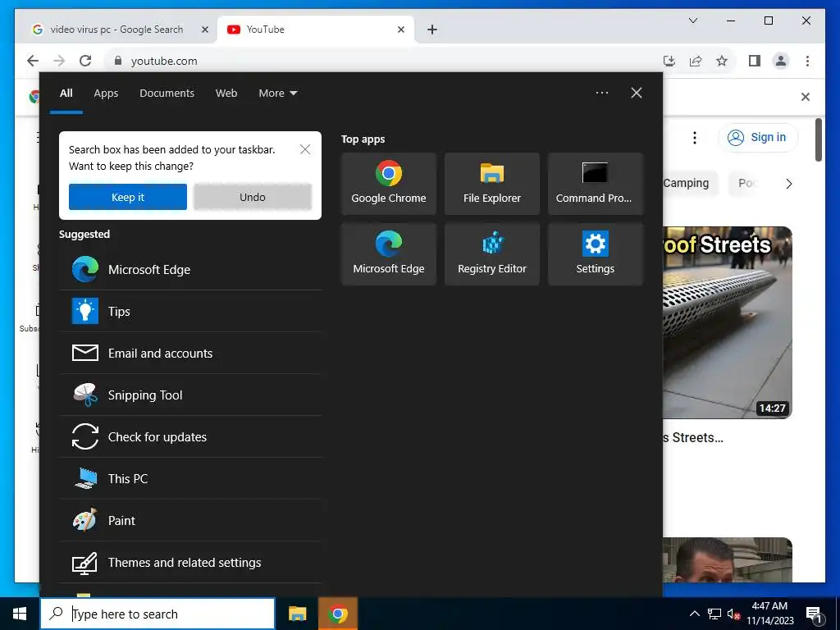The height and width of the screenshot is (630, 840).
Task: Switch to the Apps search filter
Action: [106, 94]
